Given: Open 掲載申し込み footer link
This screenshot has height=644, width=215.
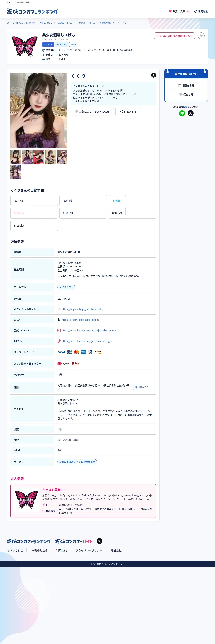Looking at the screenshot, I should (40, 550).
